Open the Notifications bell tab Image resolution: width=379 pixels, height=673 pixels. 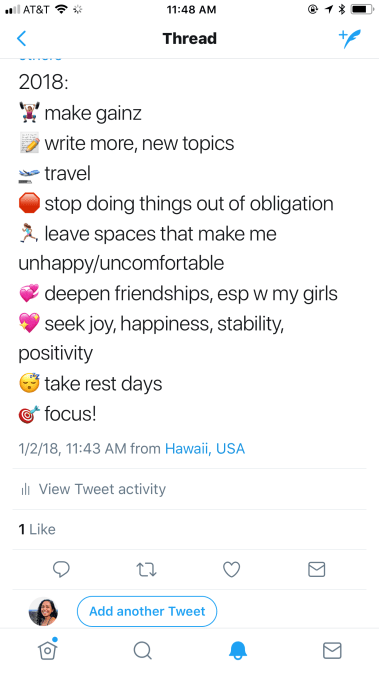point(237,650)
